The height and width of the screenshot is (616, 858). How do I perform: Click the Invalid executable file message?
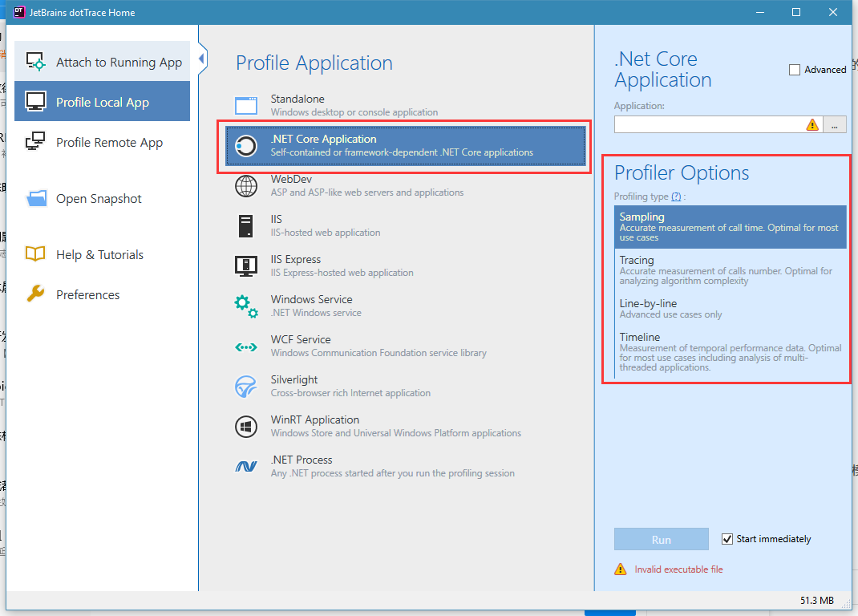(x=678, y=569)
